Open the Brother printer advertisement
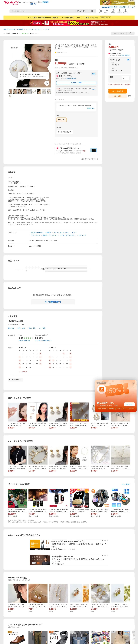Viewport: 138px width, 644px height. pyautogui.click(x=69, y=560)
